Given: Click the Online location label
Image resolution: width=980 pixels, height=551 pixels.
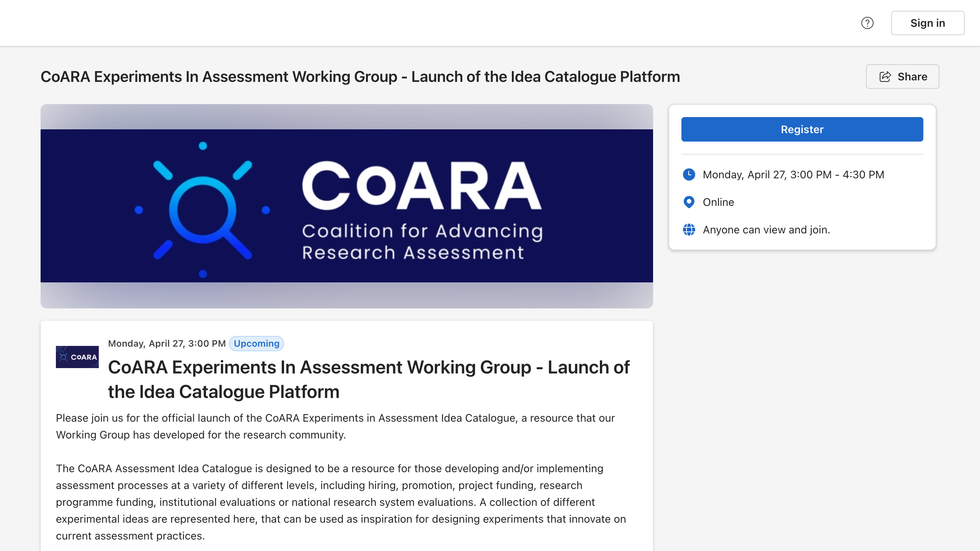Looking at the screenshot, I should (718, 202).
